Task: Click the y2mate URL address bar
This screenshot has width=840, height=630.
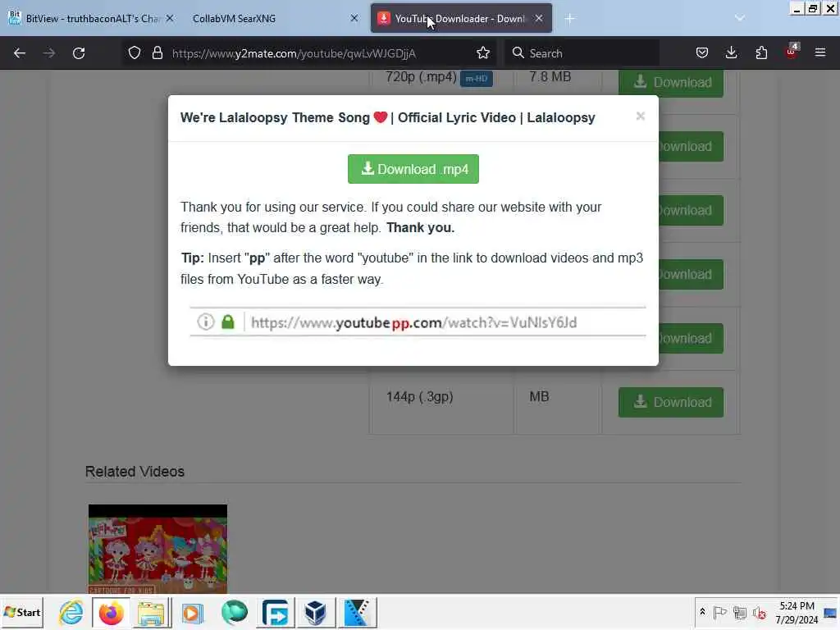Action: pyautogui.click(x=308, y=53)
